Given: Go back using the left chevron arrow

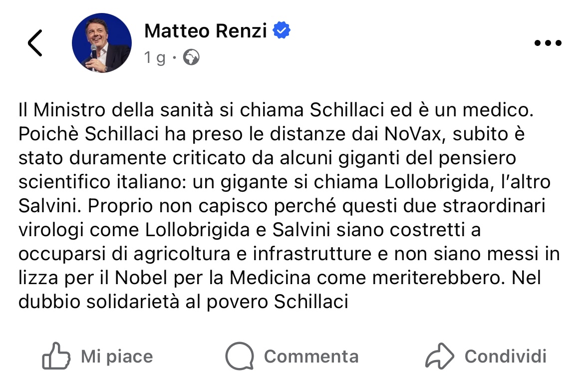Looking at the screenshot, I should click(x=35, y=43).
